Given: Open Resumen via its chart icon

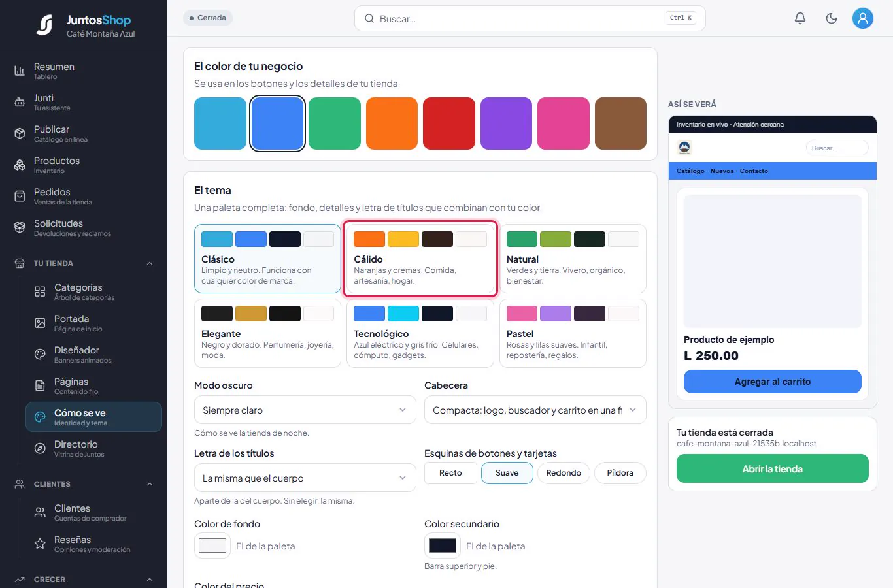Looking at the screenshot, I should 20,71.
